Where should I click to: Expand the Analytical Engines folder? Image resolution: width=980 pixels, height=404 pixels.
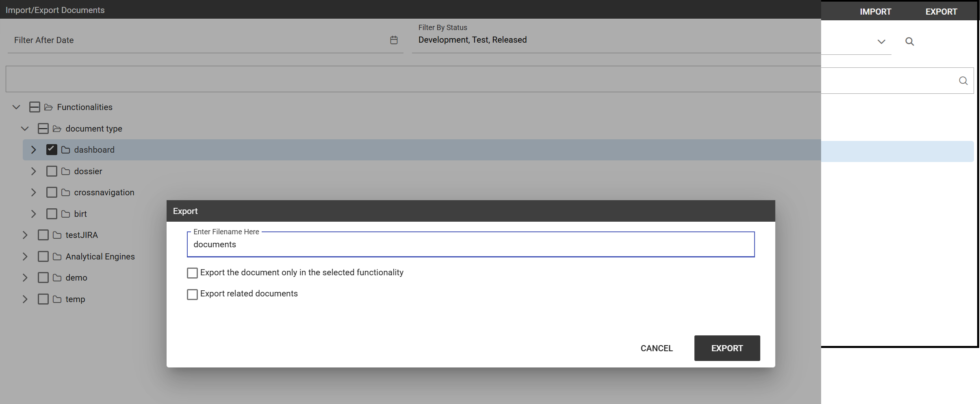point(25,257)
